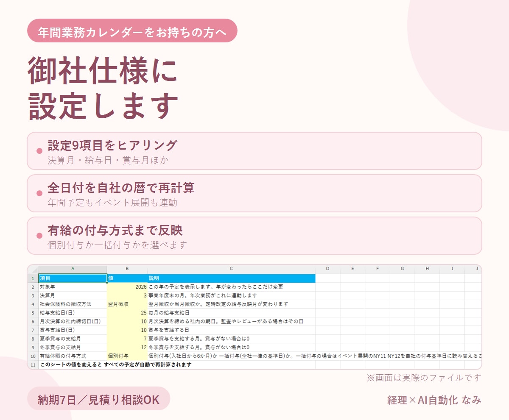Select the 個別付与 value cell
Image resolution: width=509 pixels, height=420 pixels.
[x=127, y=356]
